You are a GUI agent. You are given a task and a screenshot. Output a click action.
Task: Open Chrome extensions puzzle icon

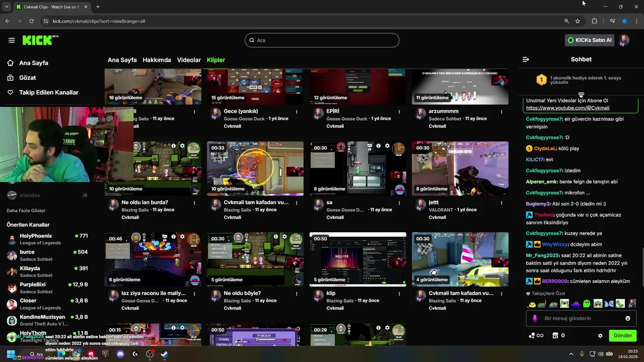tap(594, 21)
